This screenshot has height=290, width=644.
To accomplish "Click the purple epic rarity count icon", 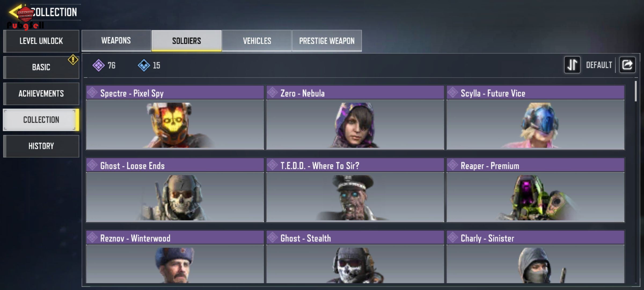I will pos(98,65).
